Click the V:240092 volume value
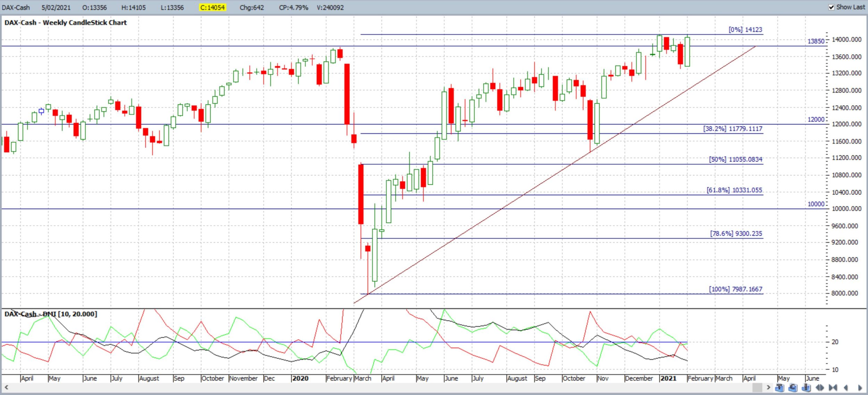The image size is (868, 395). (330, 7)
